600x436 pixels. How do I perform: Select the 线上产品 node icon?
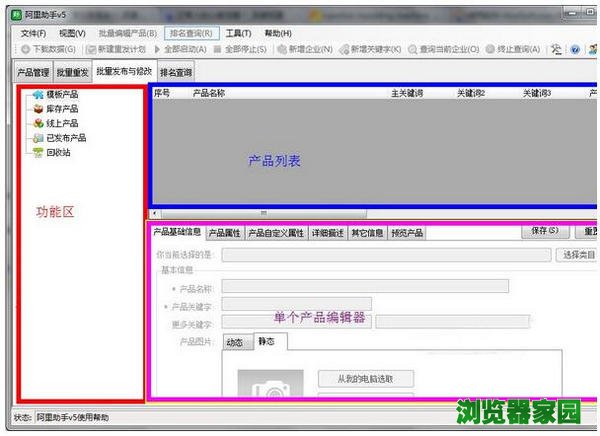[37, 123]
